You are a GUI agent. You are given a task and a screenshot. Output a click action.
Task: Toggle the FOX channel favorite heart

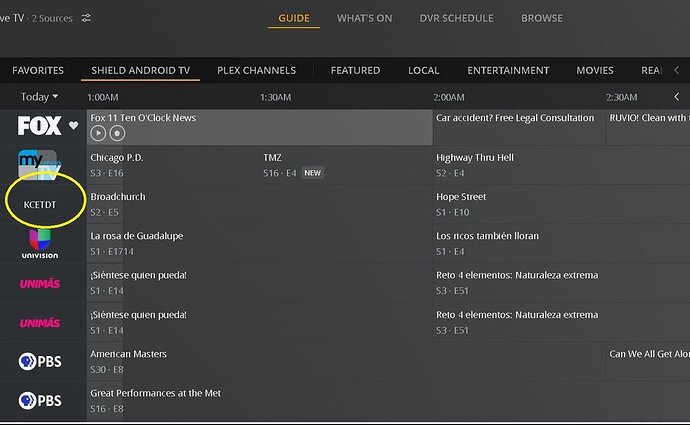pos(73,125)
